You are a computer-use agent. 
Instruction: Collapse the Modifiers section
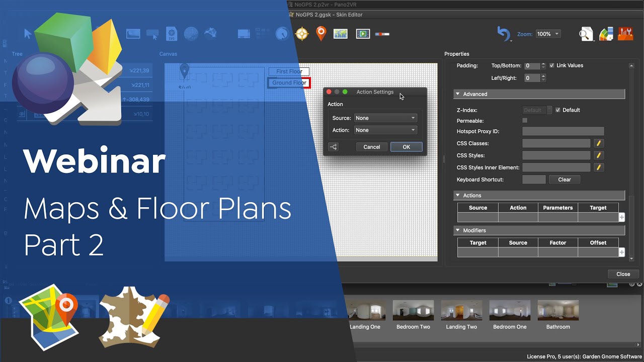[539, 230]
